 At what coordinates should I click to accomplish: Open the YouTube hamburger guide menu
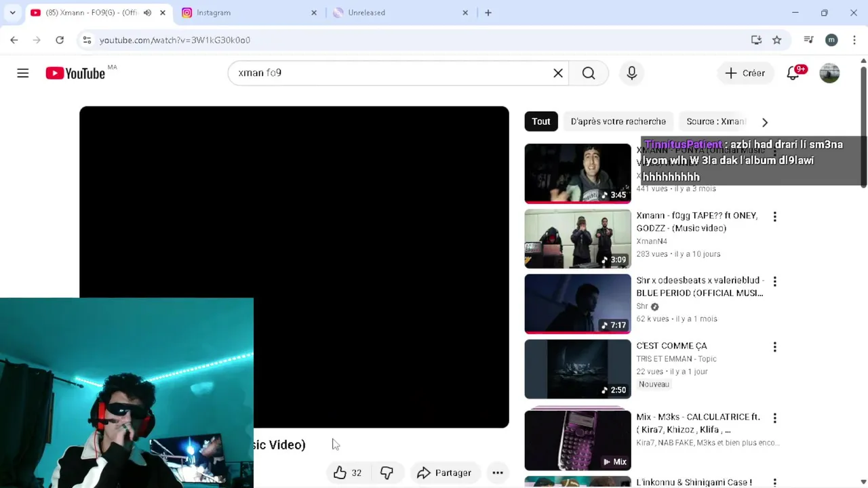pyautogui.click(x=23, y=73)
